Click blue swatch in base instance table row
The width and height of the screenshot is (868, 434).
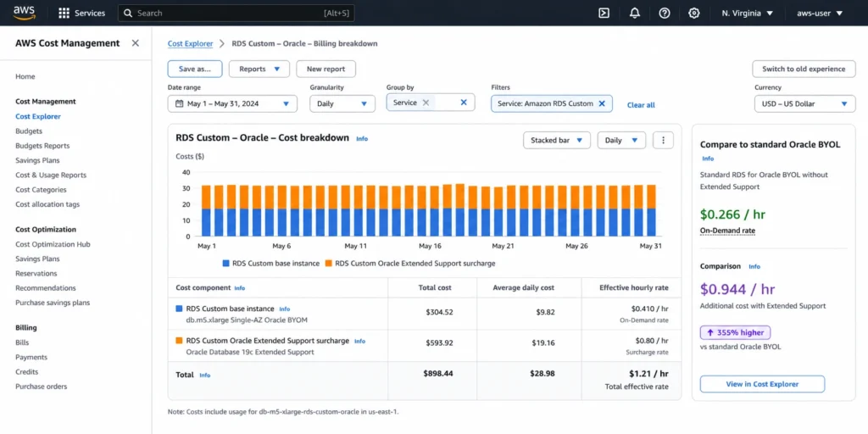[x=179, y=309]
